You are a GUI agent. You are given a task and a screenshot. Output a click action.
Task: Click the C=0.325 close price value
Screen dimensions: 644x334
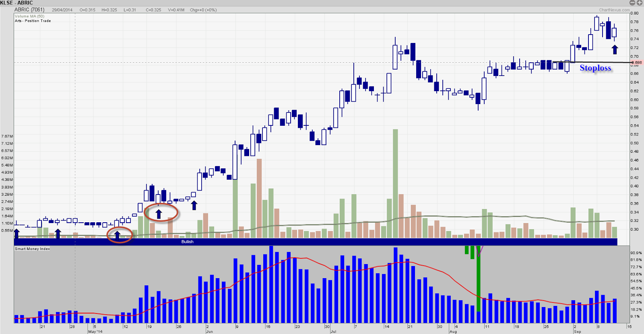[x=153, y=10]
